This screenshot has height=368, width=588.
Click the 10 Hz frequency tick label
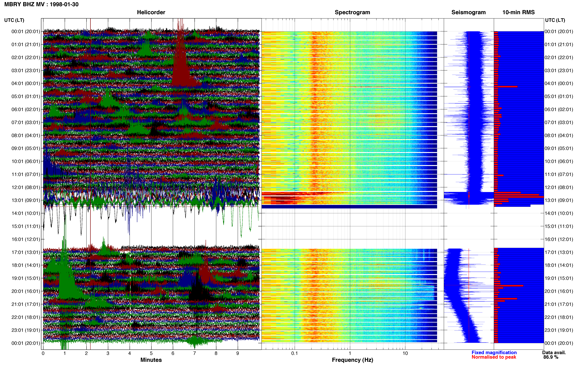tap(405, 353)
